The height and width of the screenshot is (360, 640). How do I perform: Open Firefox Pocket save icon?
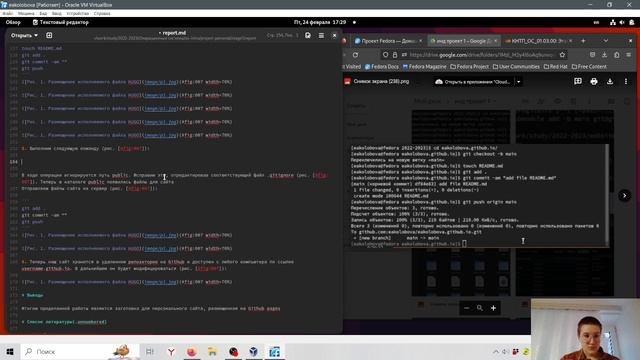[592, 55]
